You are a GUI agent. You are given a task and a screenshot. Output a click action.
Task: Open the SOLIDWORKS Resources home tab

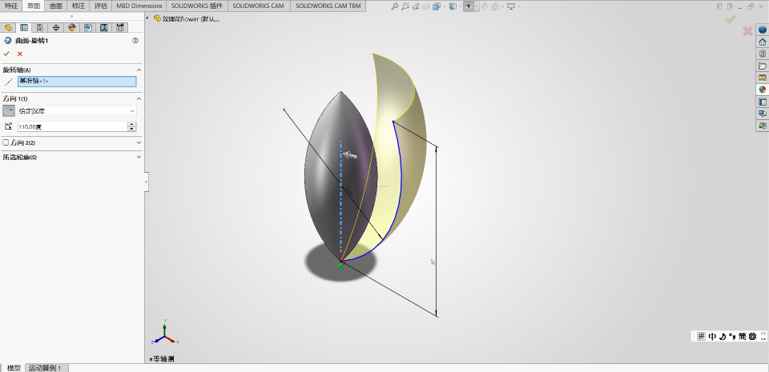click(x=762, y=42)
